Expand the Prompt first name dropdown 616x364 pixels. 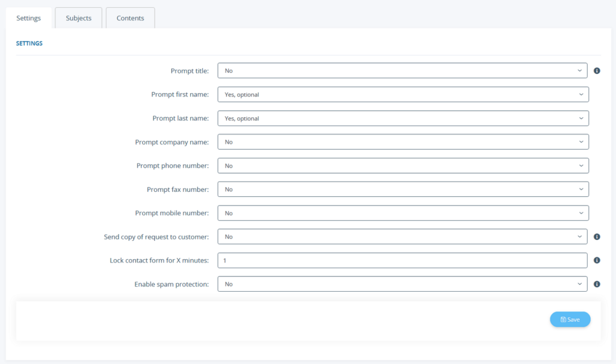[x=402, y=94]
